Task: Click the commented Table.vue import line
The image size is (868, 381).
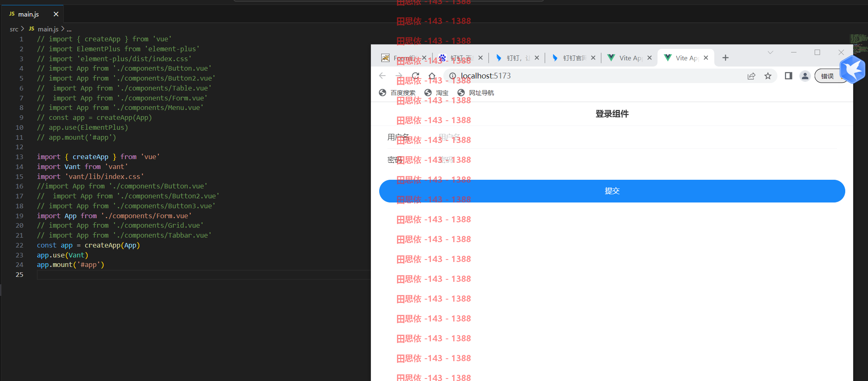Action: click(124, 88)
